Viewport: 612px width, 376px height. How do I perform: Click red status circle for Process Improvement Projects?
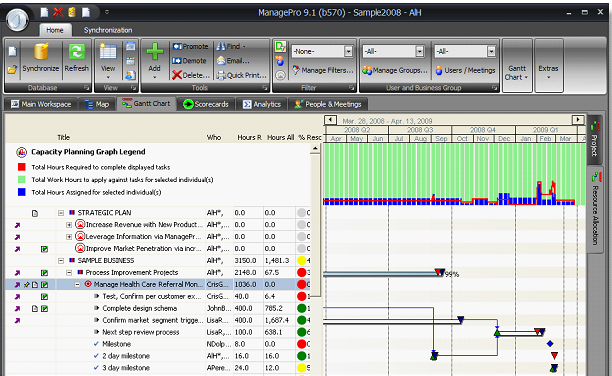(302, 273)
